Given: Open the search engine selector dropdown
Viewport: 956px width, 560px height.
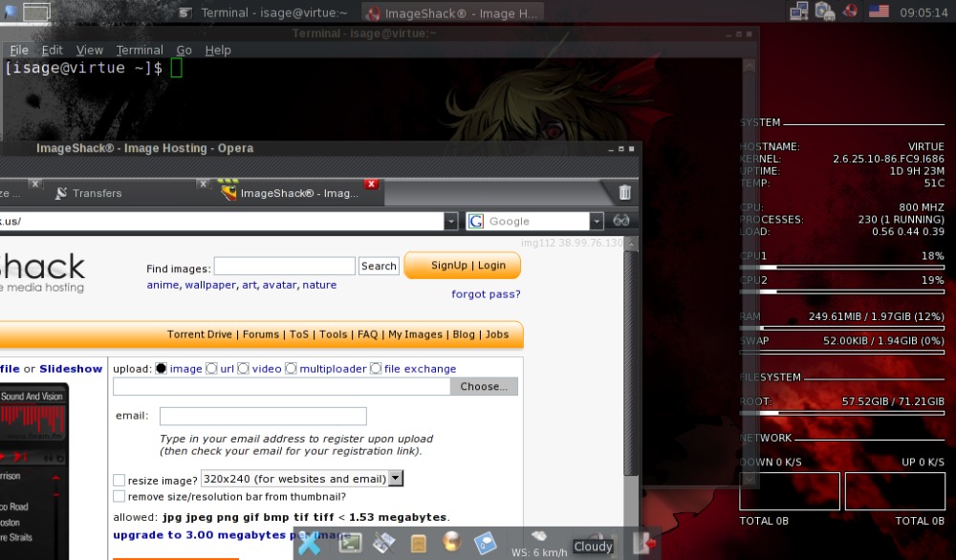Looking at the screenshot, I should pos(597,221).
